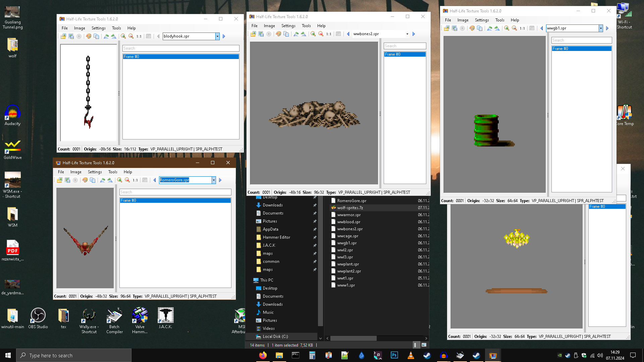The image size is (644, 362).
Task: Click the open file icon in blodyhook window
Action: click(x=63, y=36)
